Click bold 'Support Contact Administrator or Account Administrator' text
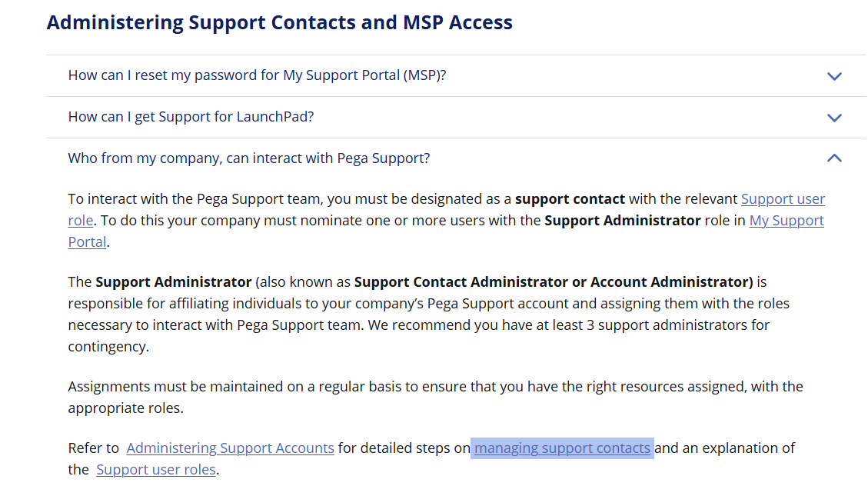868x496 pixels. 553,282
